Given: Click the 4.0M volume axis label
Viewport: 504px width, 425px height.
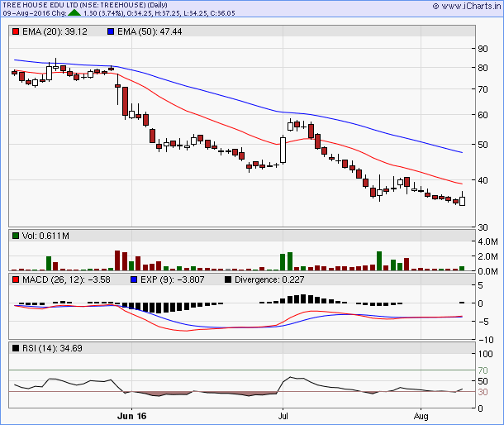Looking at the screenshot, I should point(487,241).
